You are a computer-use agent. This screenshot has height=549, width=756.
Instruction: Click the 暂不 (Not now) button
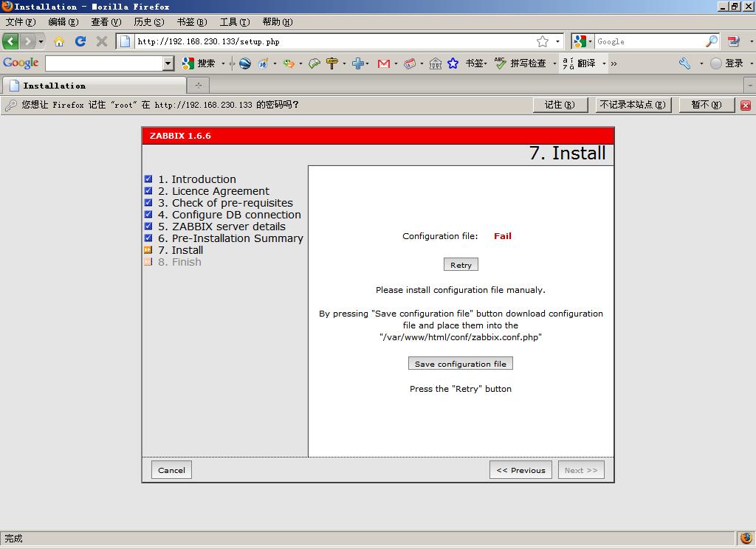707,105
